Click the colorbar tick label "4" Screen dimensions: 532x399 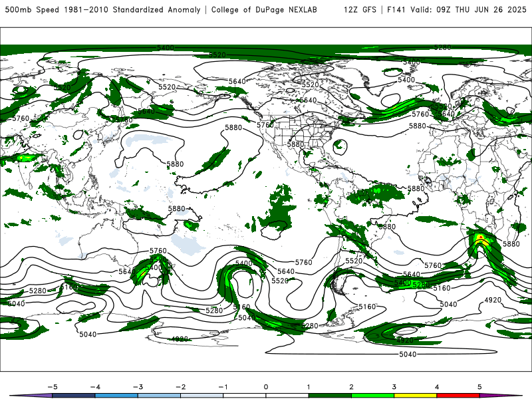437,387
